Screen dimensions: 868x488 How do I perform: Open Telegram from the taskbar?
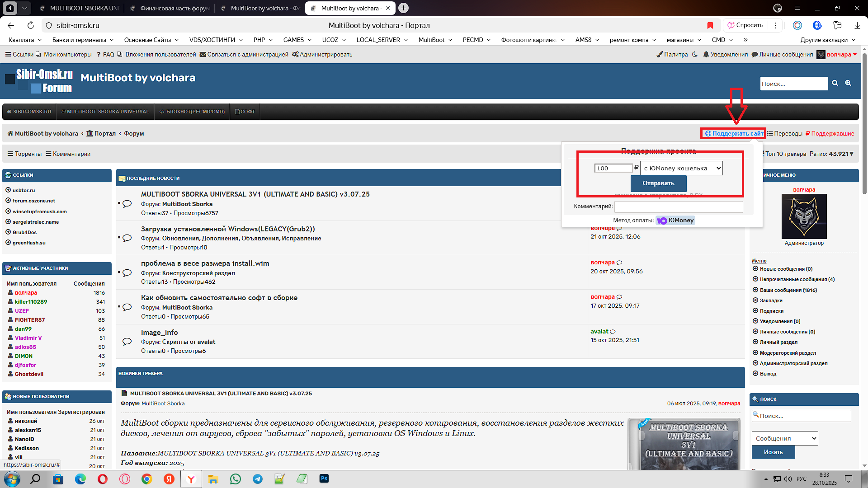(x=258, y=479)
